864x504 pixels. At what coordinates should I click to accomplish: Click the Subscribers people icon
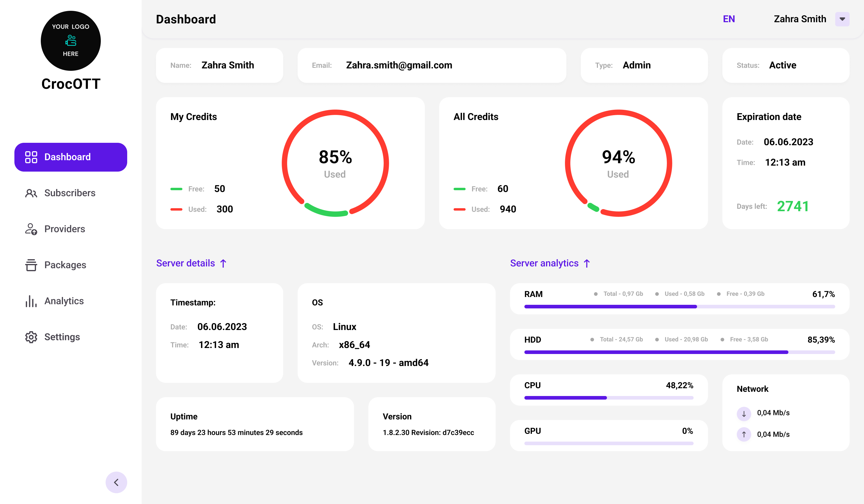coord(31,193)
